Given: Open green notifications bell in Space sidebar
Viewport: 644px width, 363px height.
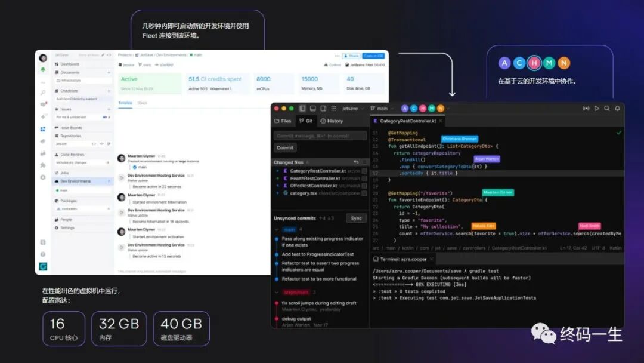Looking at the screenshot, I should [43, 70].
